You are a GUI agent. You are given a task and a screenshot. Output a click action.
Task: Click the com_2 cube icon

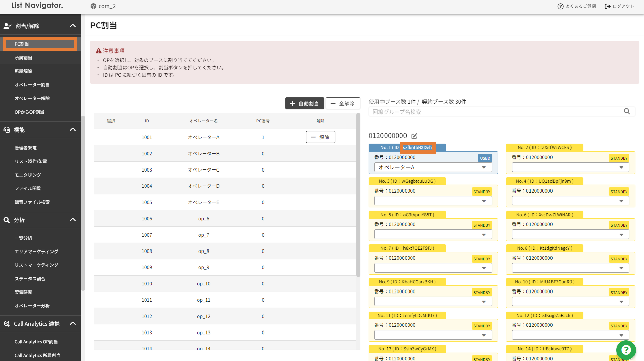click(94, 6)
